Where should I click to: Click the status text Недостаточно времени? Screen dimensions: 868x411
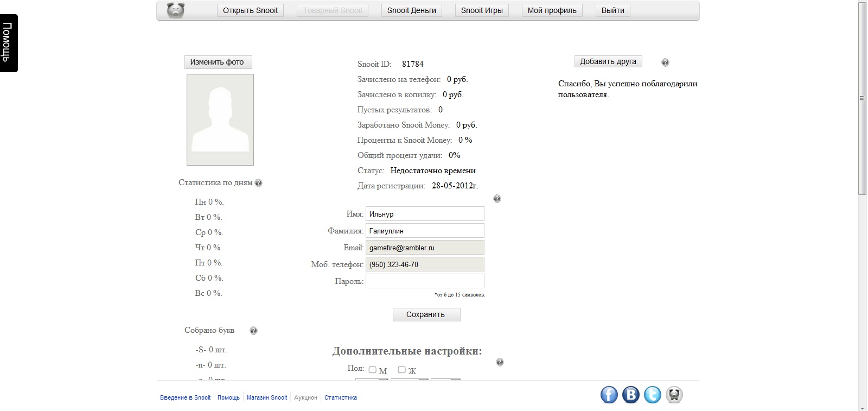(x=433, y=170)
